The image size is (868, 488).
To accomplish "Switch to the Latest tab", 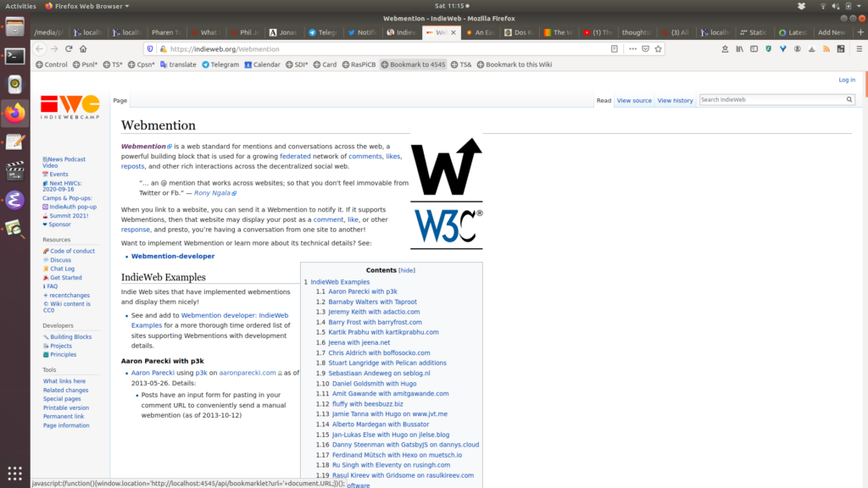I will (793, 33).
